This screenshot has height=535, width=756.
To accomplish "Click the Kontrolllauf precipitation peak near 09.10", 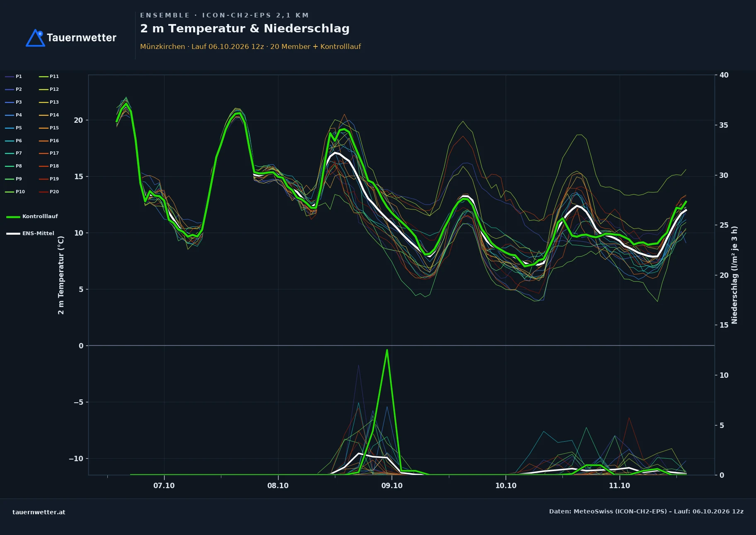I will point(387,350).
